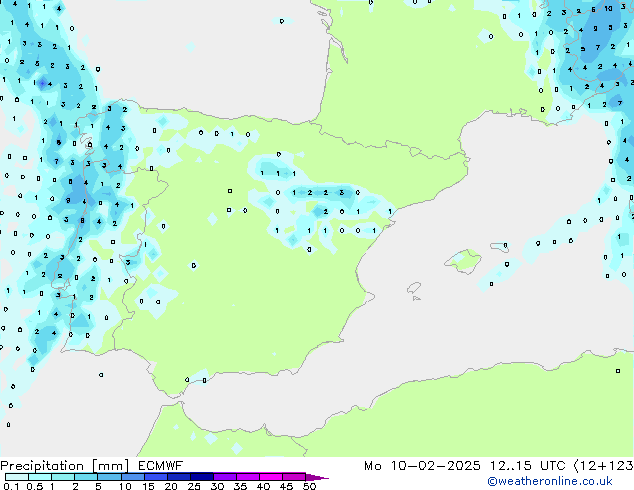Click the 40–45 mm magenta legend swatch
Screen dimensions: 634x490
(x=271, y=477)
